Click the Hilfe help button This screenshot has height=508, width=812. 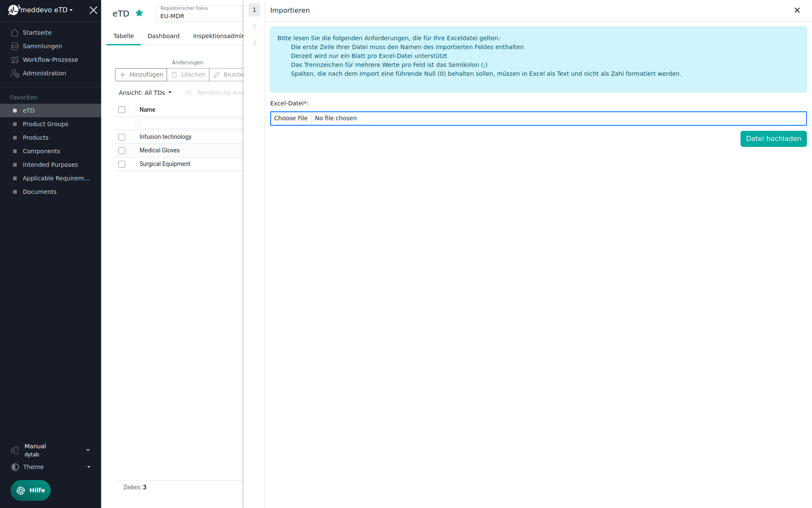click(30, 490)
